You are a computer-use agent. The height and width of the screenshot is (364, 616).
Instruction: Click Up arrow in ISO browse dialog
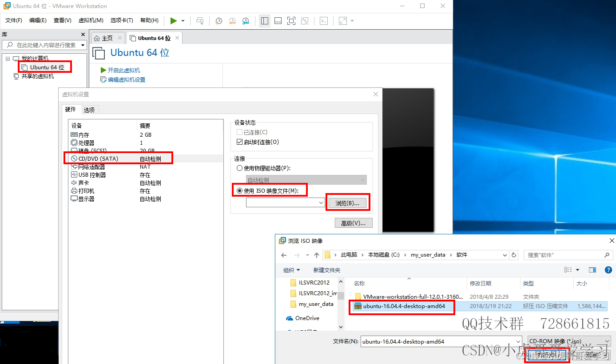(316, 255)
